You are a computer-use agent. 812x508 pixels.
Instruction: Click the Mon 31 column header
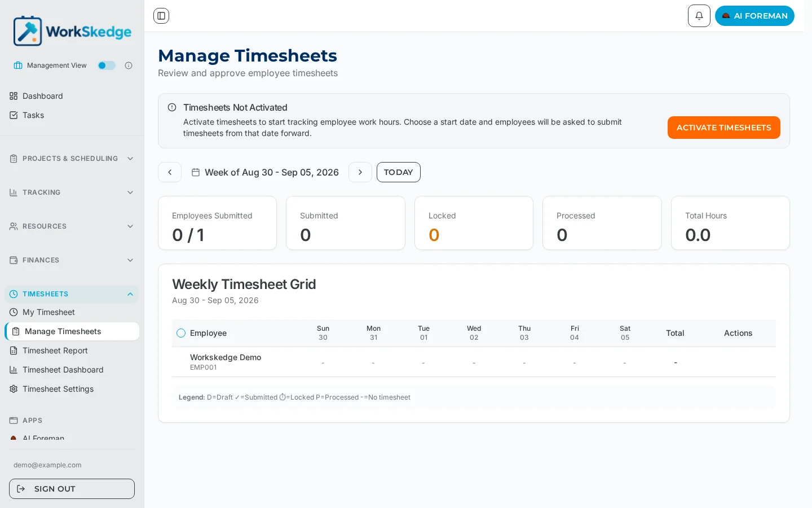coord(373,333)
